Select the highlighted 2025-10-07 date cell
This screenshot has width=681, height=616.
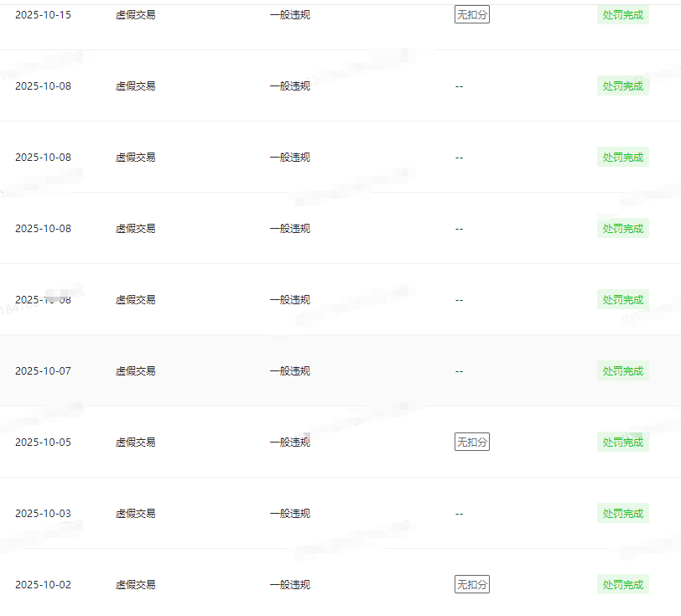(43, 370)
